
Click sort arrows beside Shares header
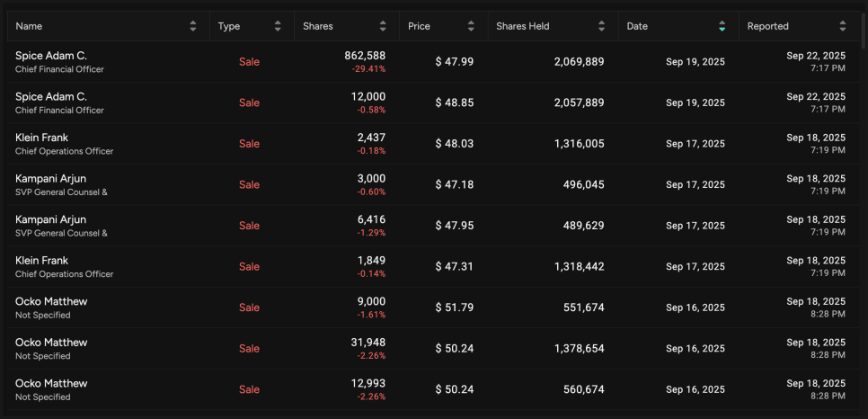[383, 26]
